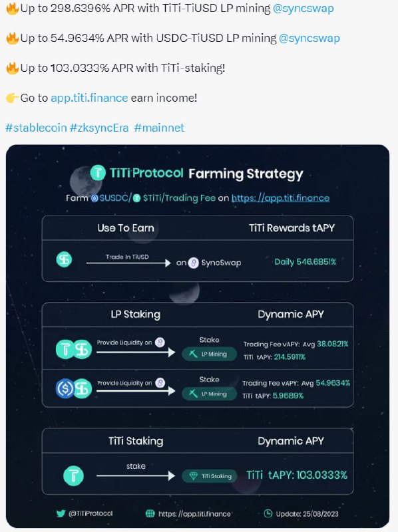The image size is (398, 532).
Task: Click the TiTi-TiUSD pair icons in LP Staking
Action: pyautogui.click(x=74, y=348)
